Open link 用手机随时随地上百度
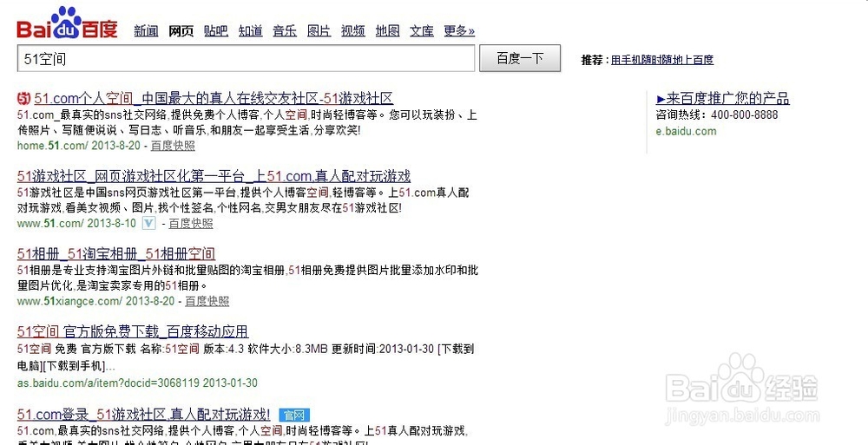Screen dimensions: 868x445 pos(662,60)
